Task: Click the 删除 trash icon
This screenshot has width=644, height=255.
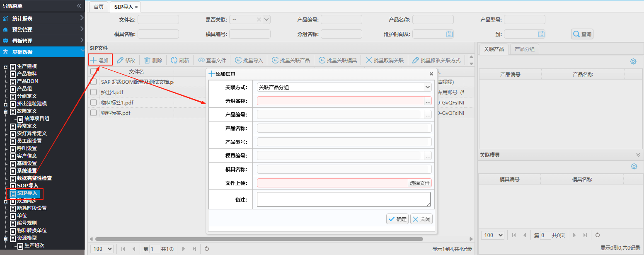Action: tap(147, 60)
